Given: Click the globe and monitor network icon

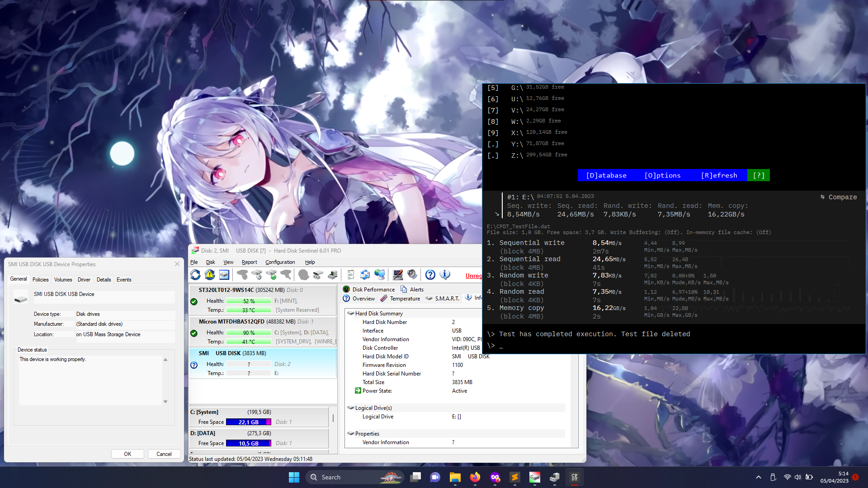Looking at the screenshot, I should (x=380, y=275).
